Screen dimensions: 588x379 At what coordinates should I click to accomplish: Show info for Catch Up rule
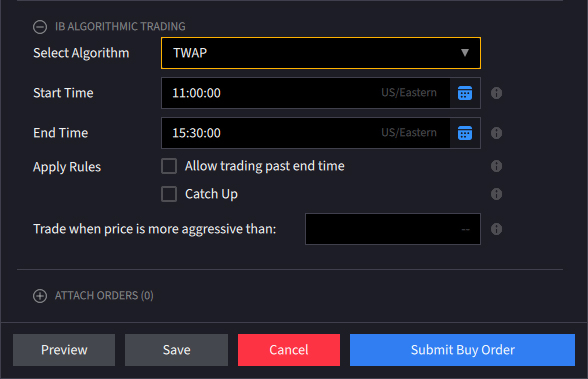tap(496, 194)
